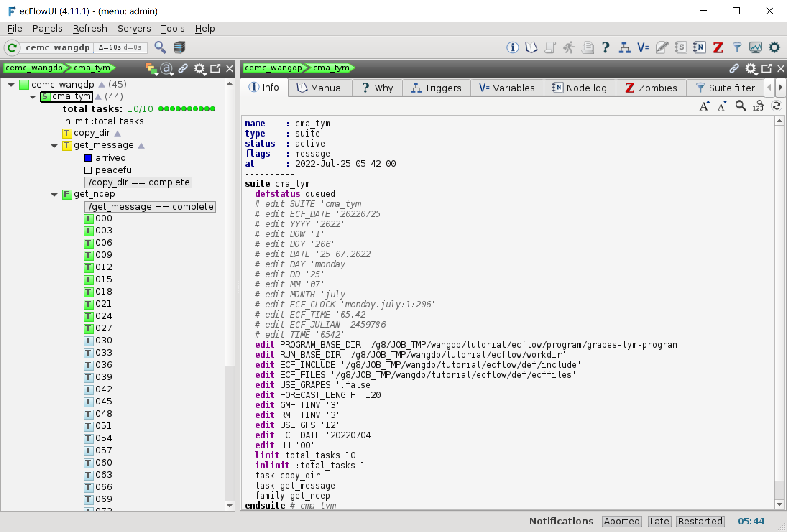Click the Late notification button
The width and height of the screenshot is (787, 532).
(659, 521)
